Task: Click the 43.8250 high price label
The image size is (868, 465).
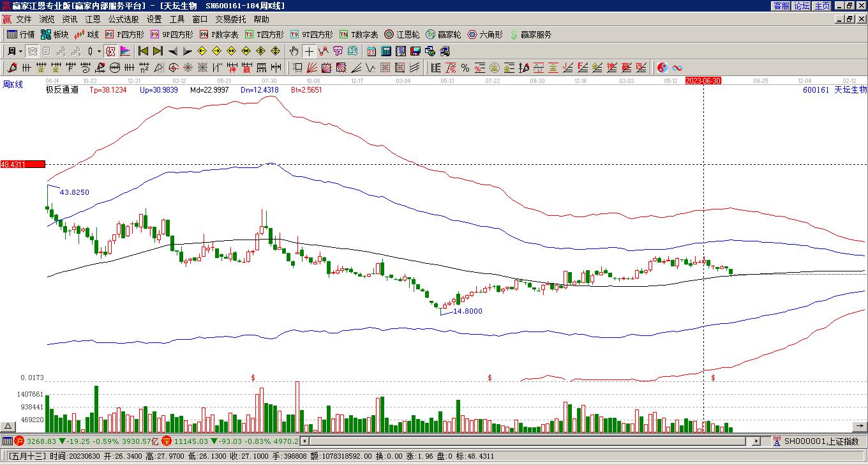Action: coord(74,192)
